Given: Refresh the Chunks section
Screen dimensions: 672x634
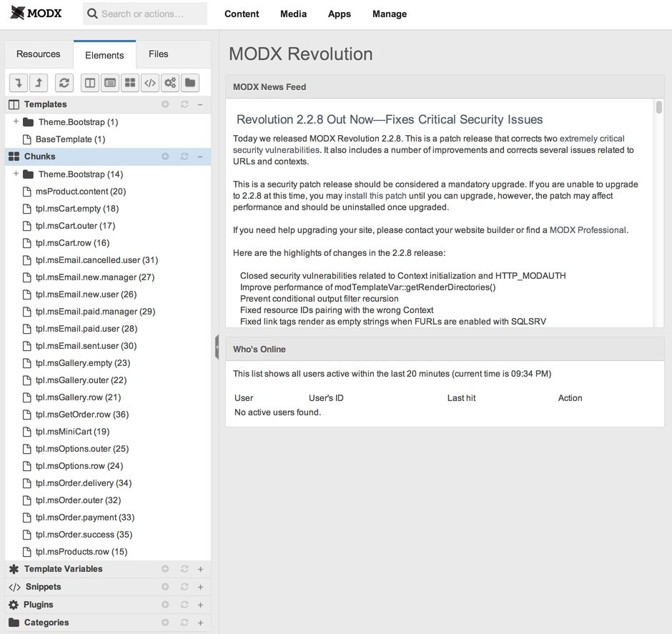Looking at the screenshot, I should coord(184,157).
